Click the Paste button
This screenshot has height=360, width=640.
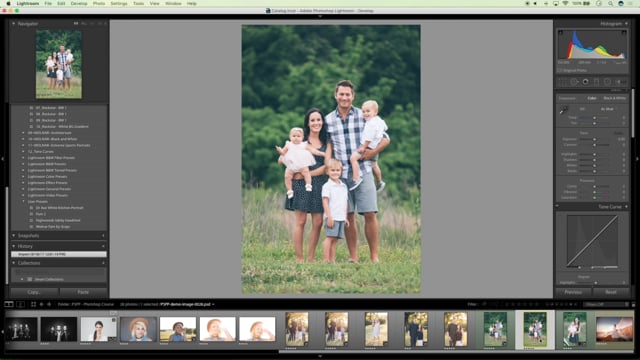(83, 292)
